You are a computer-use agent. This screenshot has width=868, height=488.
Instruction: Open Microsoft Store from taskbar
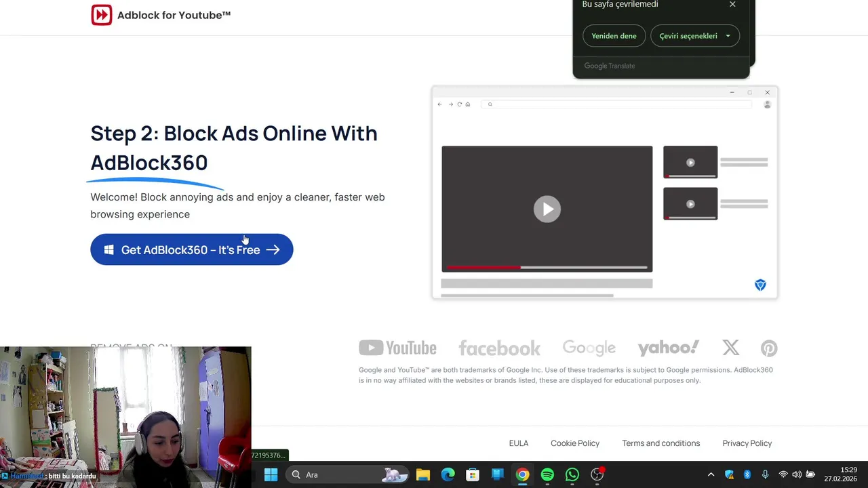tap(473, 474)
